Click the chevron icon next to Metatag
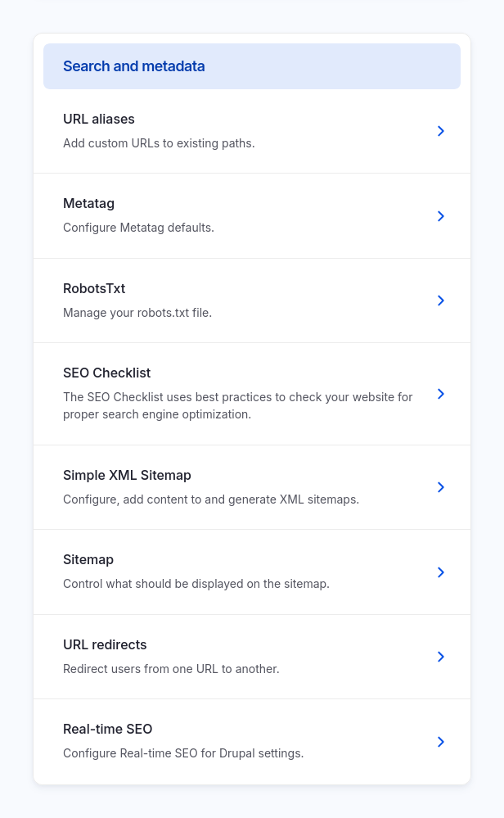504x818 pixels. pos(441,216)
